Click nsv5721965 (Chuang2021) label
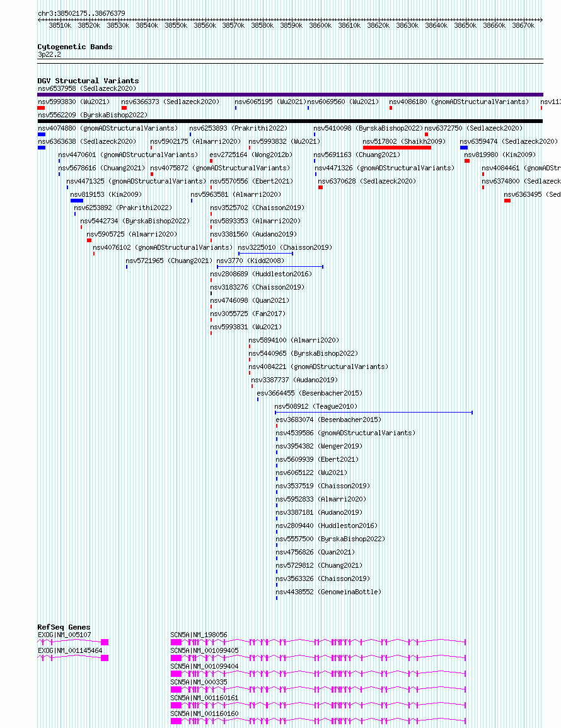Image resolution: width=561 pixels, height=728 pixels. tap(169, 261)
